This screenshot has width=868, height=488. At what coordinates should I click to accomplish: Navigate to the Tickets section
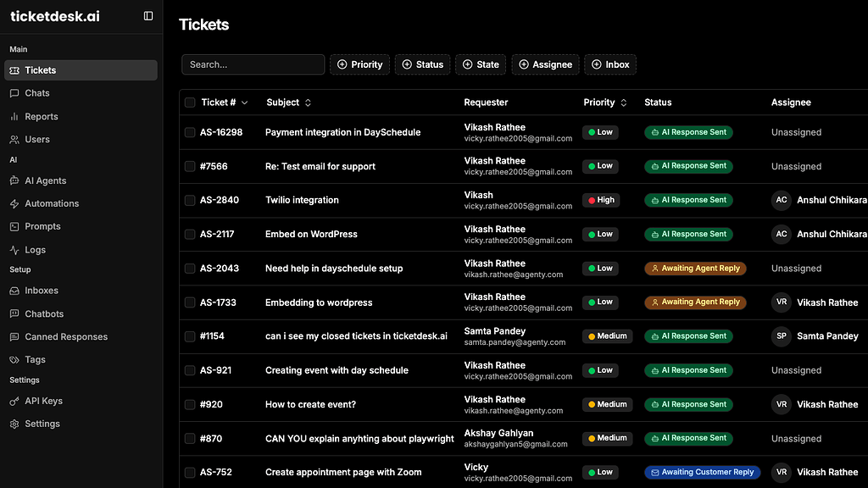[x=40, y=69]
